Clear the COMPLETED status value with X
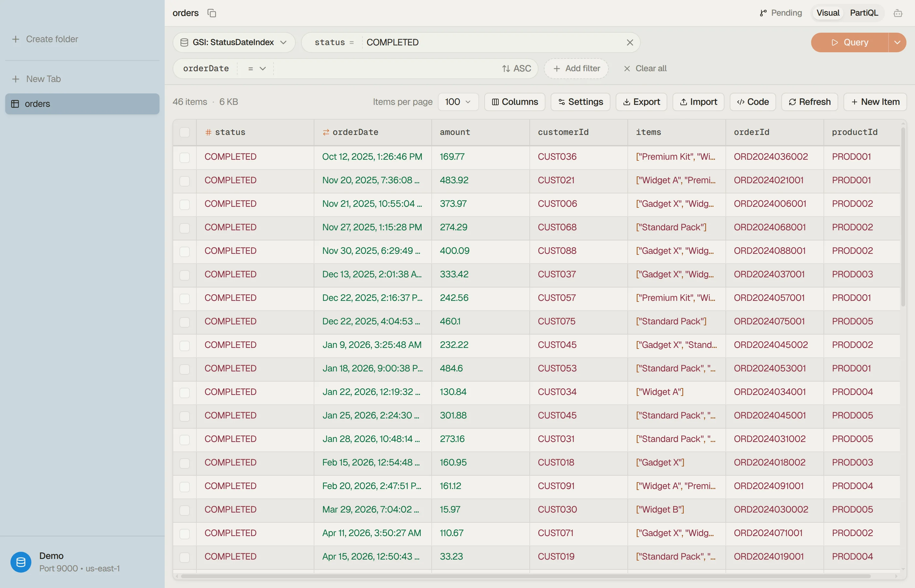The height and width of the screenshot is (588, 915). [630, 42]
